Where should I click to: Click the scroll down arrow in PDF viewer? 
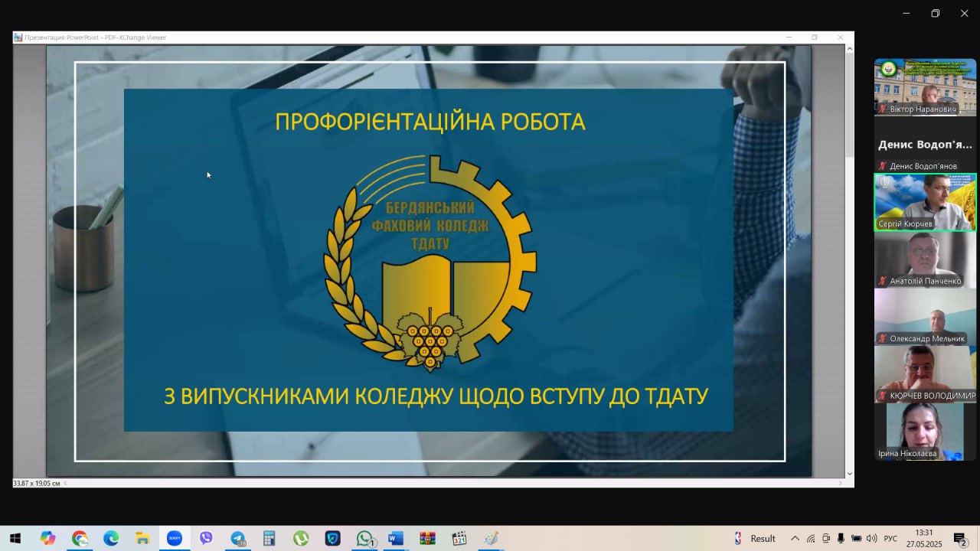pos(849,474)
